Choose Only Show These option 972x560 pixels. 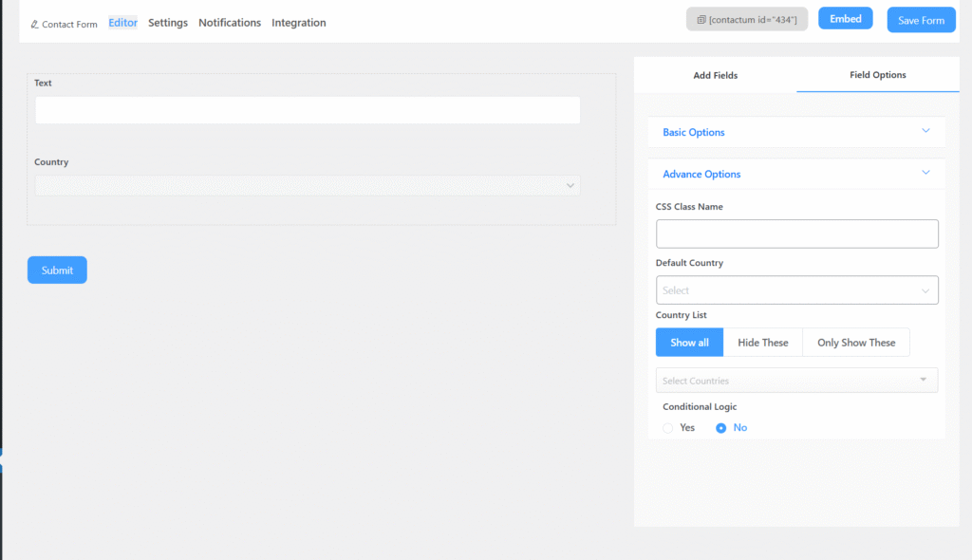[x=855, y=343]
